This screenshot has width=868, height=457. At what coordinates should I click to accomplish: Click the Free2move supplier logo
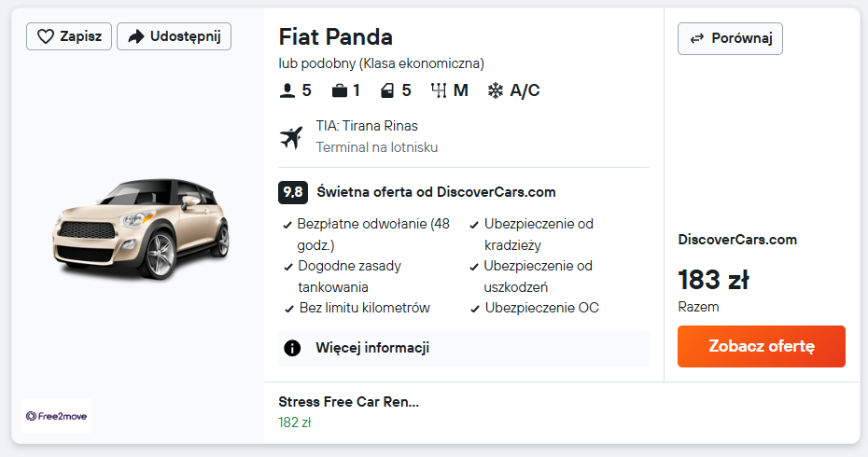tap(57, 416)
